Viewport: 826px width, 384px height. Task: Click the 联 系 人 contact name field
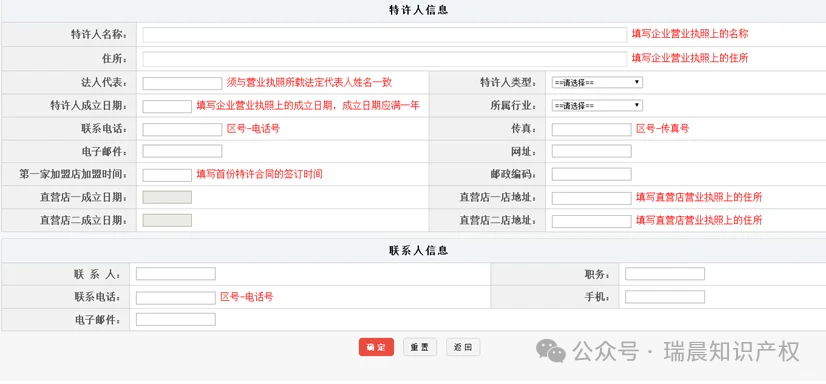click(x=175, y=274)
